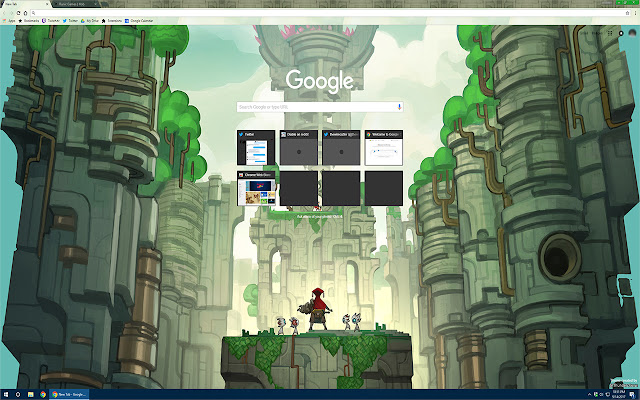640x400 pixels.
Task: Go to the home page icon
Action: 25,13
